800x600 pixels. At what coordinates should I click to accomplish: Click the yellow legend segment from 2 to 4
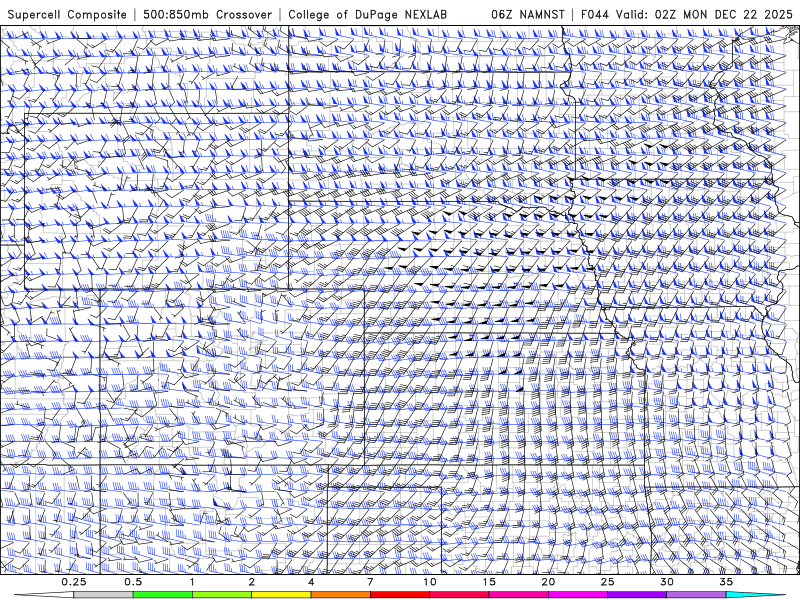[x=281, y=595]
